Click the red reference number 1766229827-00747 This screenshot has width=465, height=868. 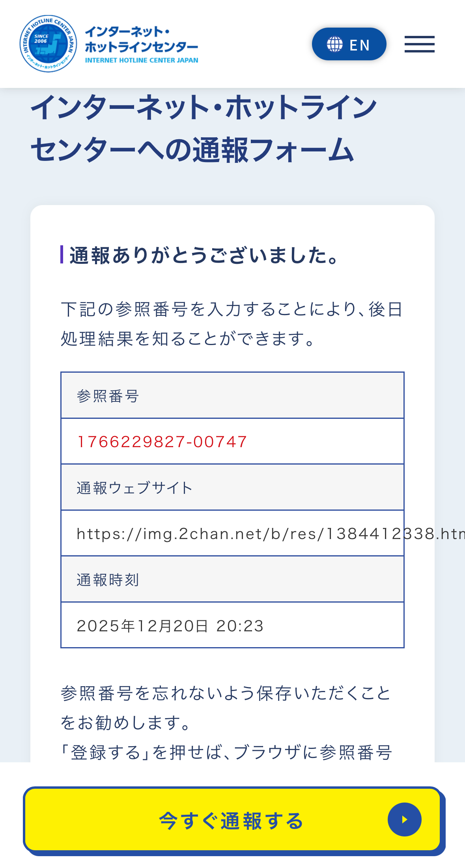point(162,442)
